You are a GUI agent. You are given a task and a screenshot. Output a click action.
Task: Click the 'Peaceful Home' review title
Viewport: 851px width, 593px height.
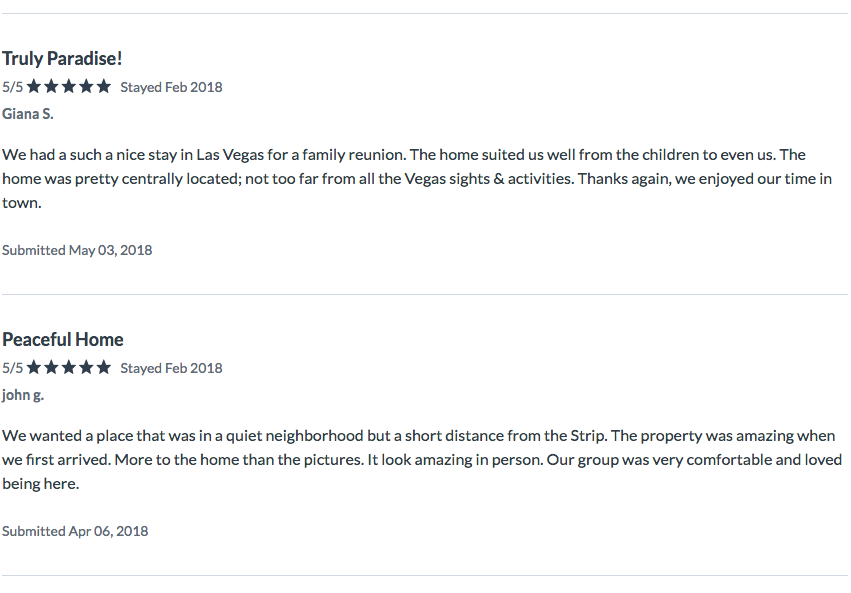63,340
